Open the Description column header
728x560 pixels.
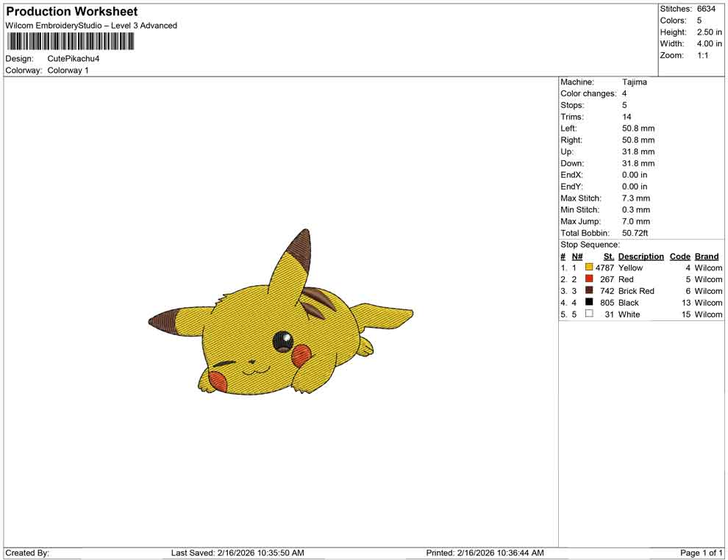[x=640, y=256]
